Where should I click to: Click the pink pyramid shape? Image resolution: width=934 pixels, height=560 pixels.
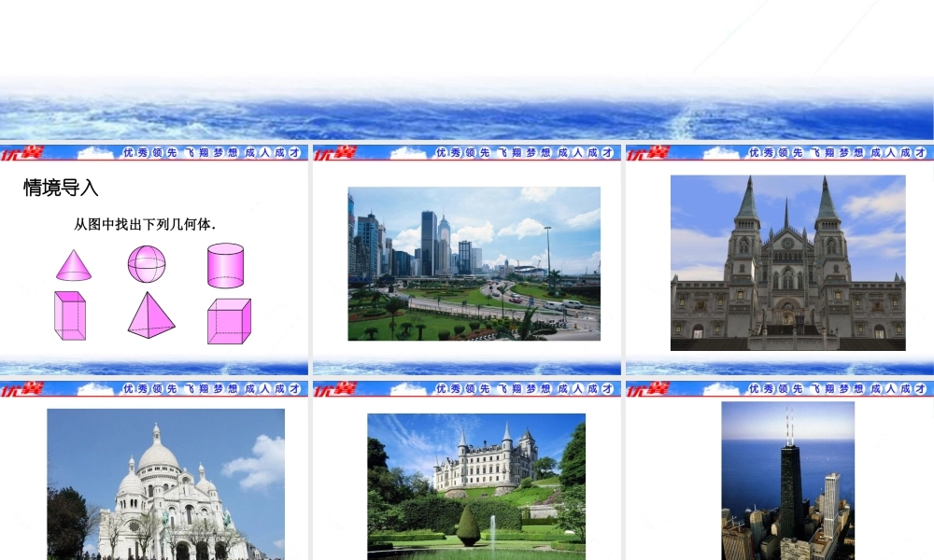click(150, 315)
